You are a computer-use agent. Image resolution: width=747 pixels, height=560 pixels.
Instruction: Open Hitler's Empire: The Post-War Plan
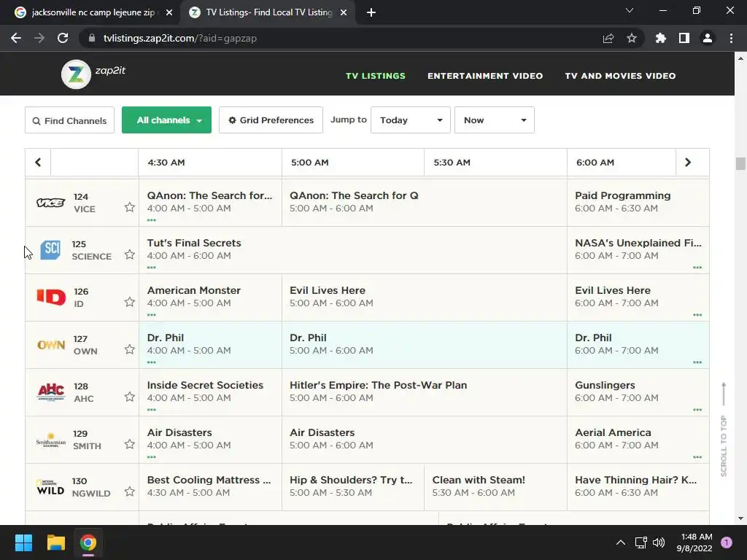coord(425,392)
